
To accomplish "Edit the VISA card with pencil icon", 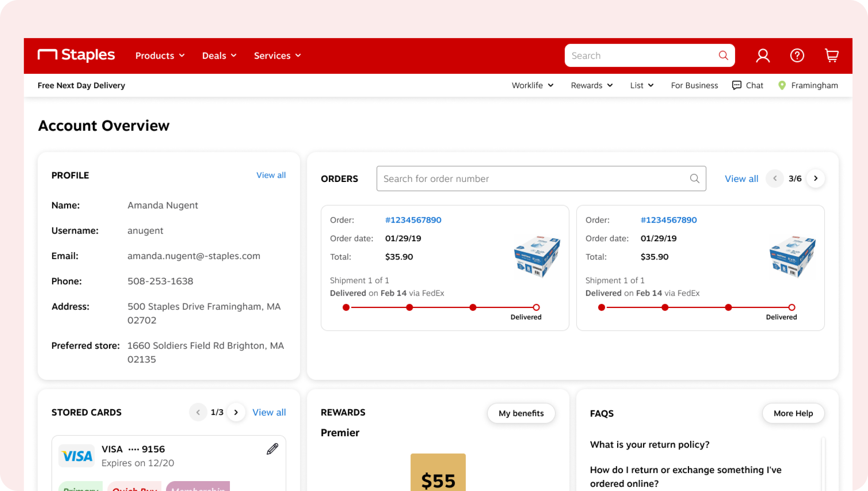I will [x=272, y=449].
